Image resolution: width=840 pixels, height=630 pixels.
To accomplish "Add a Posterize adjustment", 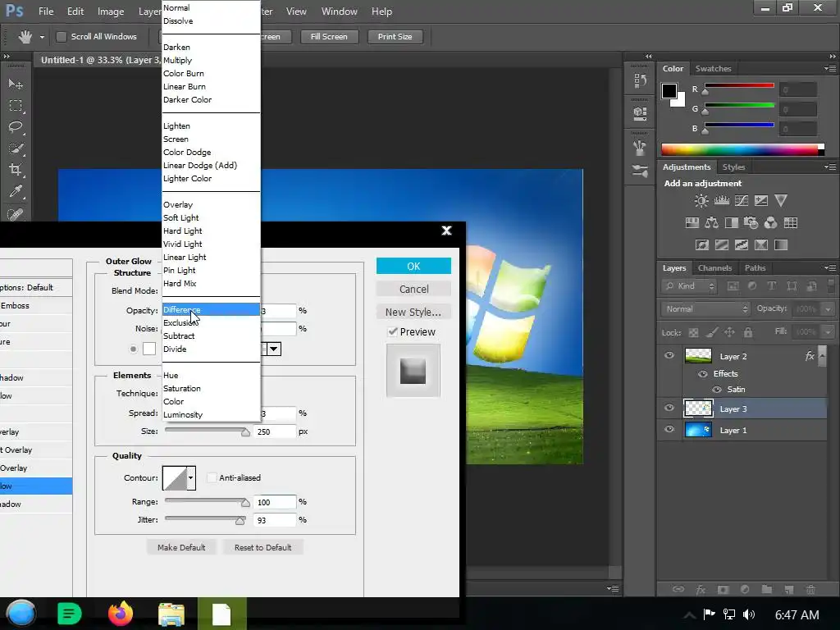I will point(722,245).
